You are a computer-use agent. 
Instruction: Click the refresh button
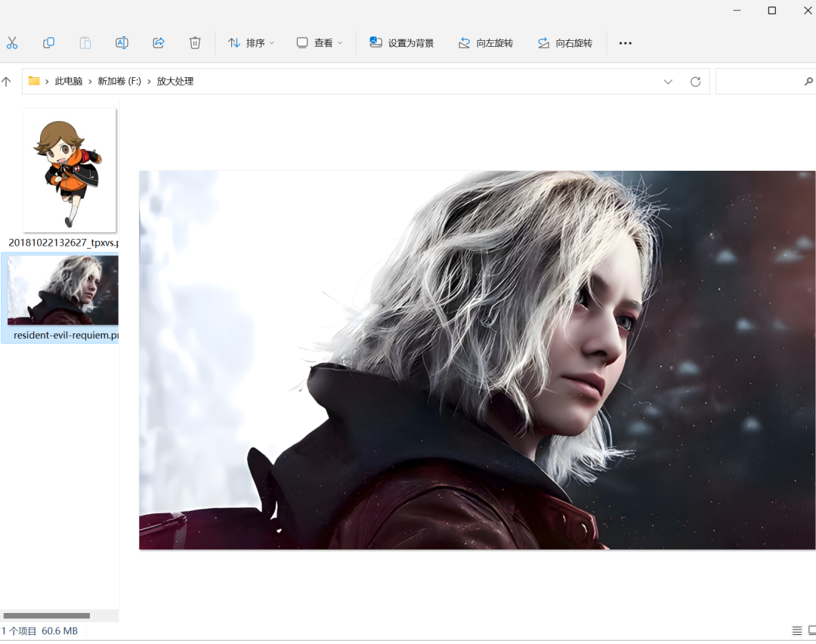pyautogui.click(x=695, y=82)
